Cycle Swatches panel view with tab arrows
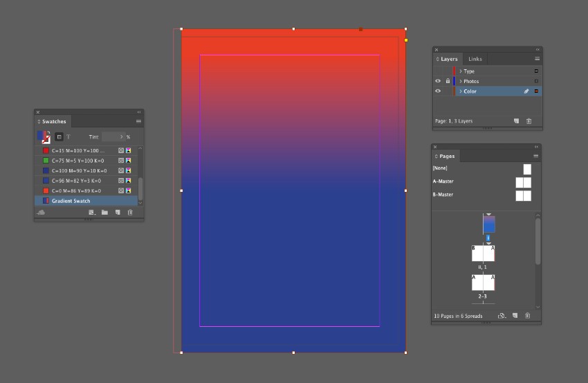This screenshot has height=383, width=588. click(39, 121)
